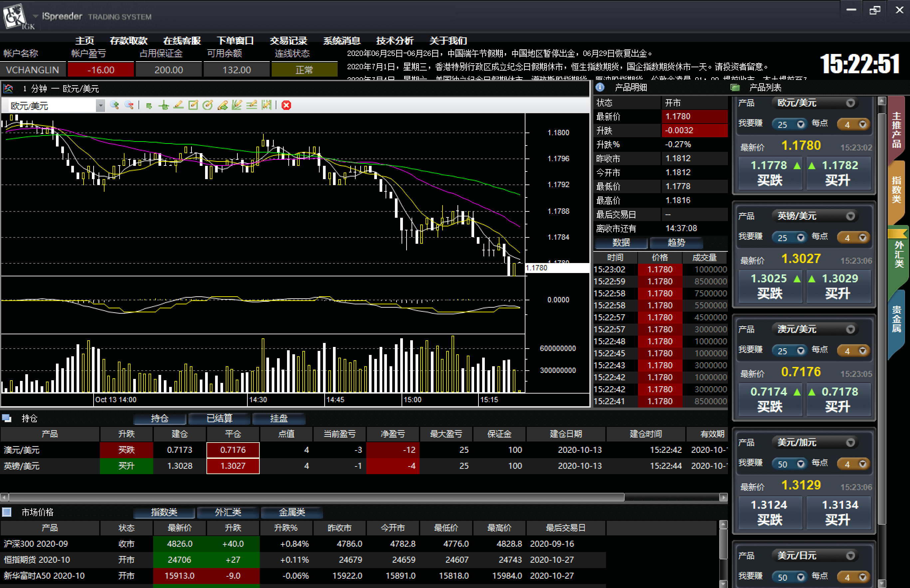Image resolution: width=910 pixels, height=588 pixels.
Task: Open the product selector for the 欧元/美元 card
Action: pos(850,103)
